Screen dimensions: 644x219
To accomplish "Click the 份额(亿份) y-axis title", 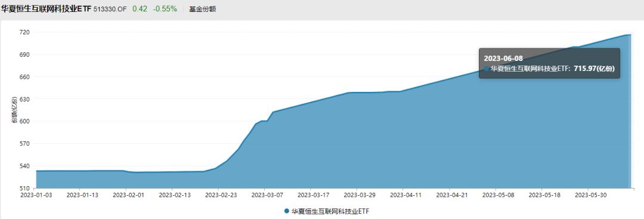I will click(15, 110).
